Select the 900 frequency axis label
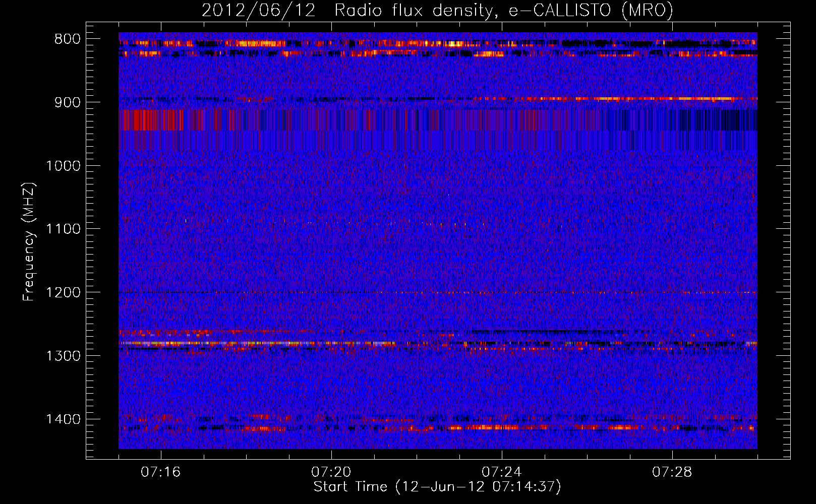The width and height of the screenshot is (816, 504). (x=68, y=102)
